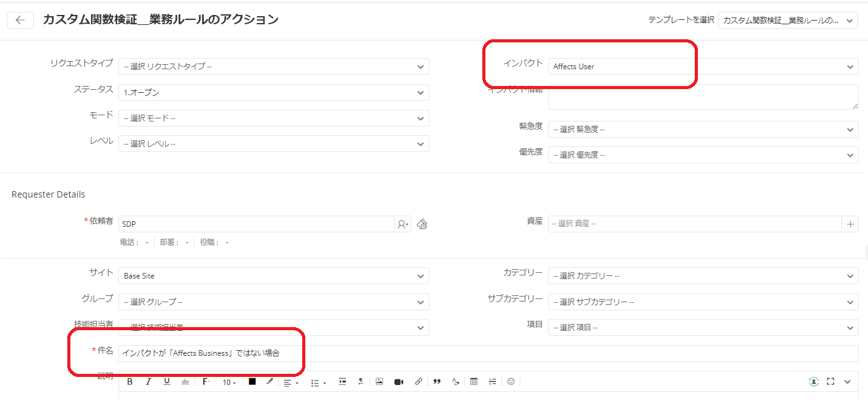Open the emoji picker in the editor
The width and height of the screenshot is (868, 400).
tap(511, 382)
